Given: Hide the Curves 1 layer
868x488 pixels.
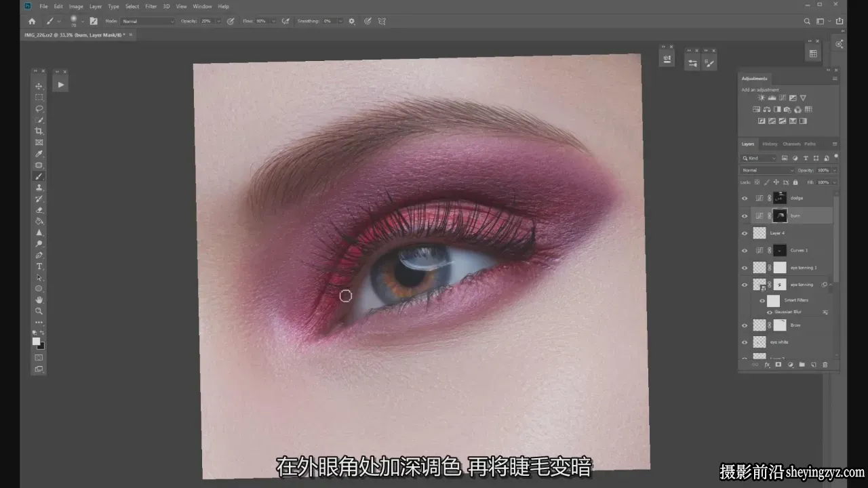Looking at the screenshot, I should (x=745, y=250).
